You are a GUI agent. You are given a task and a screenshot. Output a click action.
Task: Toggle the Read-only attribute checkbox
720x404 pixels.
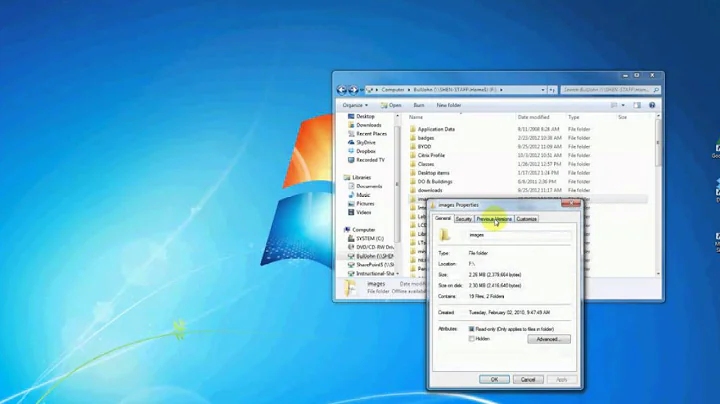pos(471,329)
